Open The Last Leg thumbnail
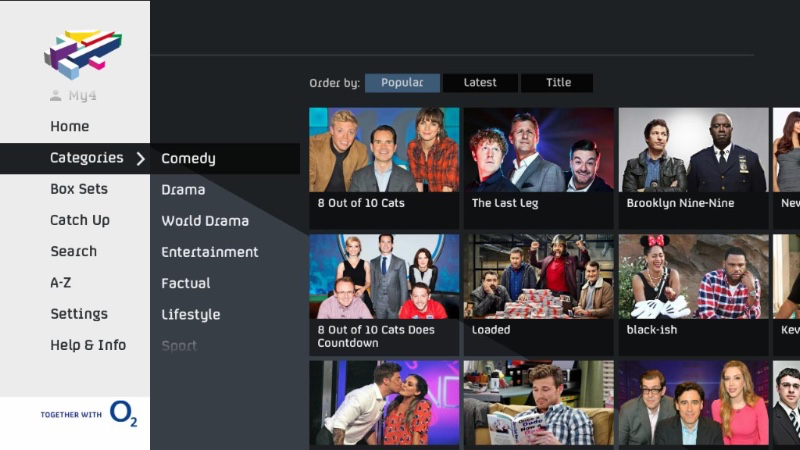 [x=539, y=150]
